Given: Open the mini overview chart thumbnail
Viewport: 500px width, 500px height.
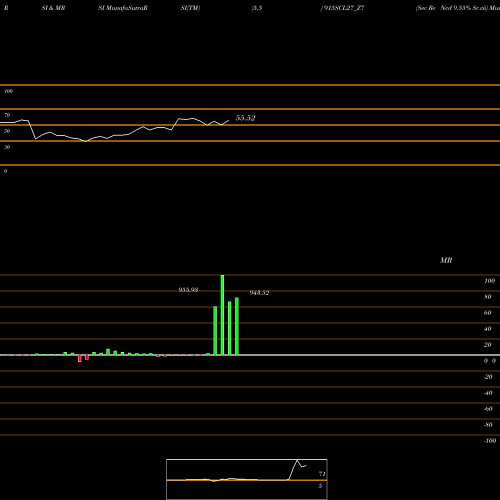Looking at the screenshot, I should [x=247, y=479].
